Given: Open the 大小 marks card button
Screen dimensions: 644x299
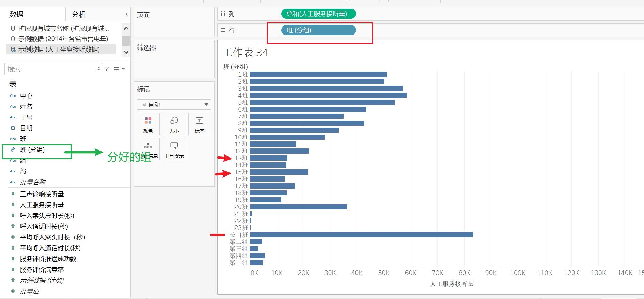Looking at the screenshot, I should pyautogui.click(x=174, y=124).
